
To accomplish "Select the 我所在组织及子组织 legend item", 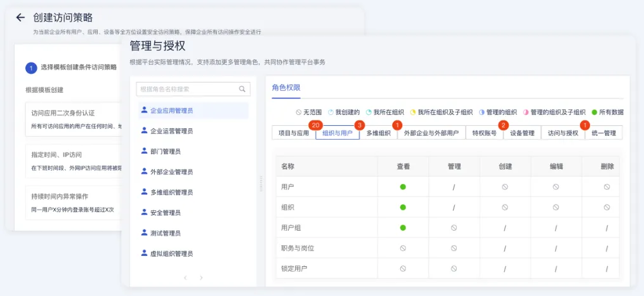I will (441, 112).
